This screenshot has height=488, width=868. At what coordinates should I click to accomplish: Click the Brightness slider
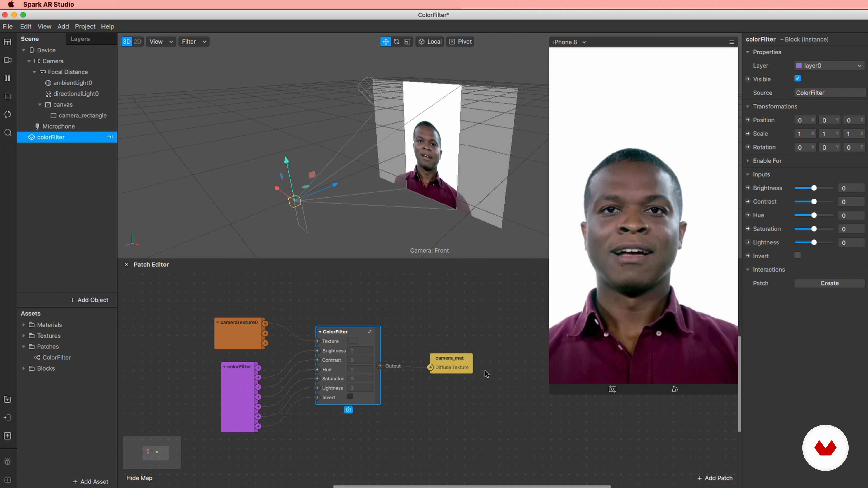click(x=814, y=188)
